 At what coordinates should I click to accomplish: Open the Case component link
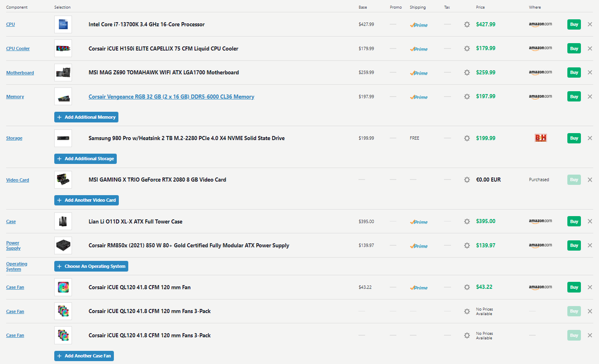pos(11,221)
